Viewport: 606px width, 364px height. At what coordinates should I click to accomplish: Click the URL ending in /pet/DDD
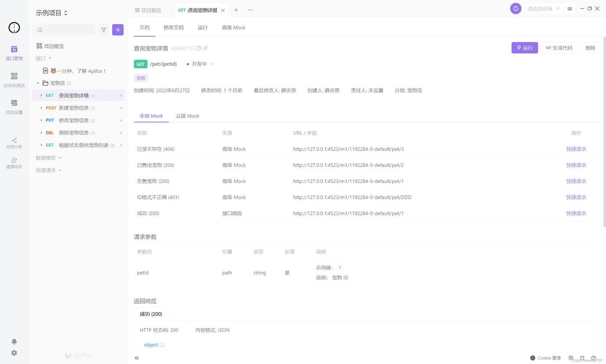click(352, 197)
